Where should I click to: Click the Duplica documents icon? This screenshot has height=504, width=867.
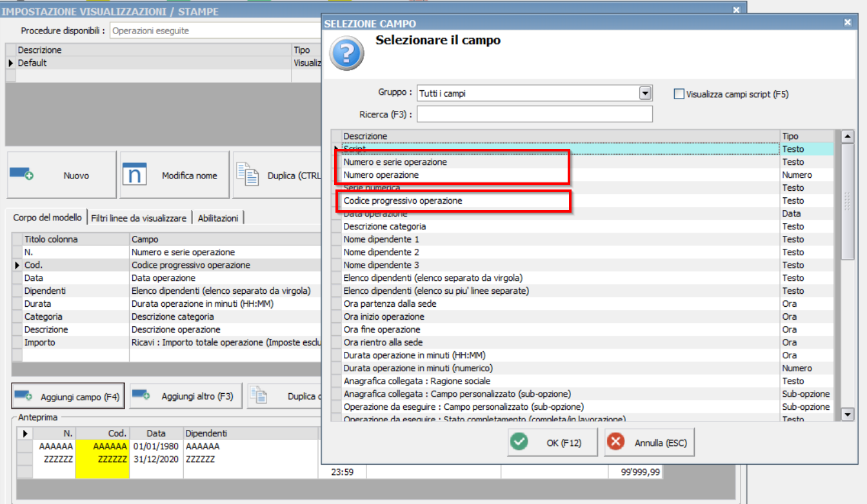click(x=247, y=175)
